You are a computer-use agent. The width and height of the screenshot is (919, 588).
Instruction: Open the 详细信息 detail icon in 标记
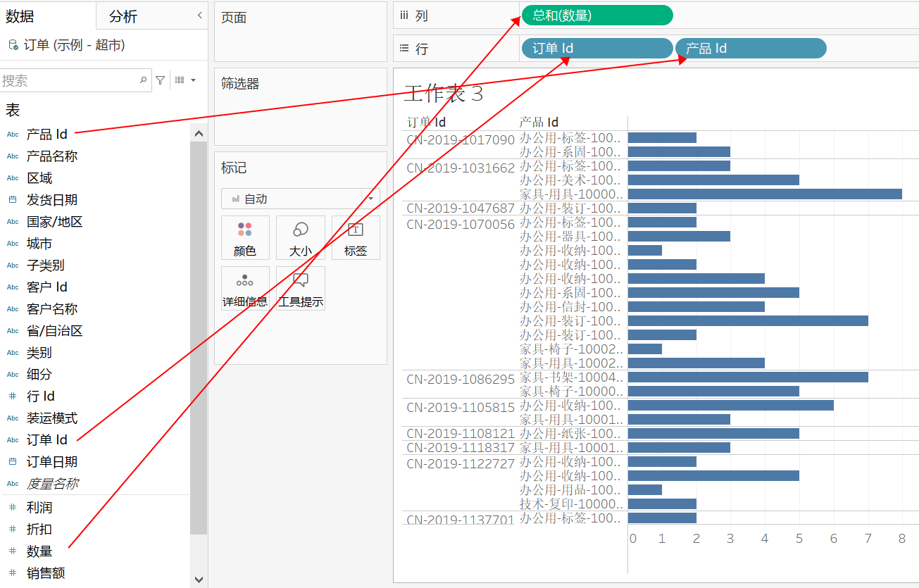[245, 280]
